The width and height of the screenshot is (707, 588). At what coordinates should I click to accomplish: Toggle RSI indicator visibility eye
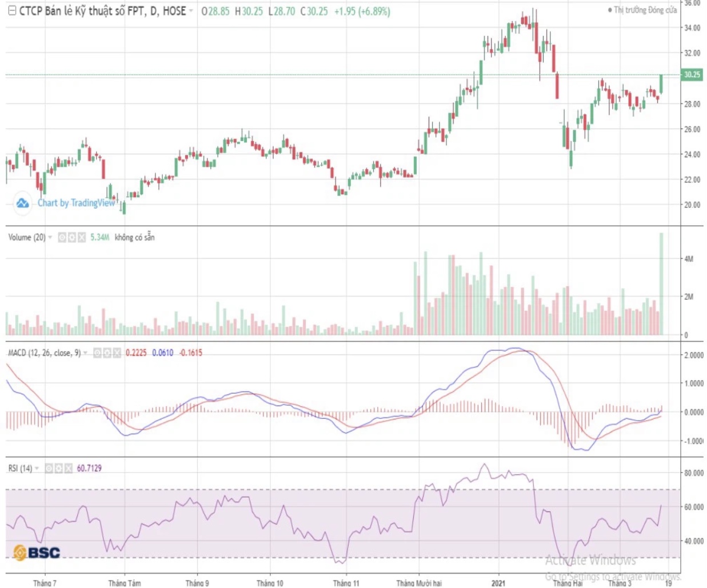pos(49,469)
